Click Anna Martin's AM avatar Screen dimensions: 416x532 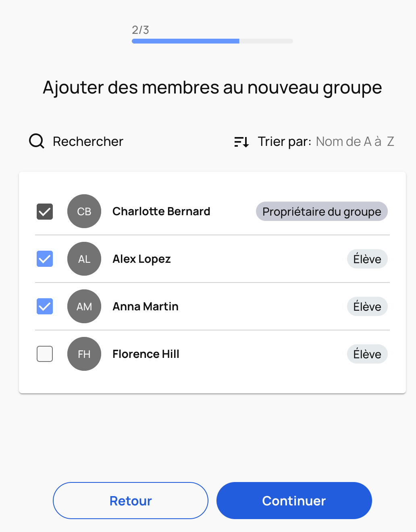[84, 307]
